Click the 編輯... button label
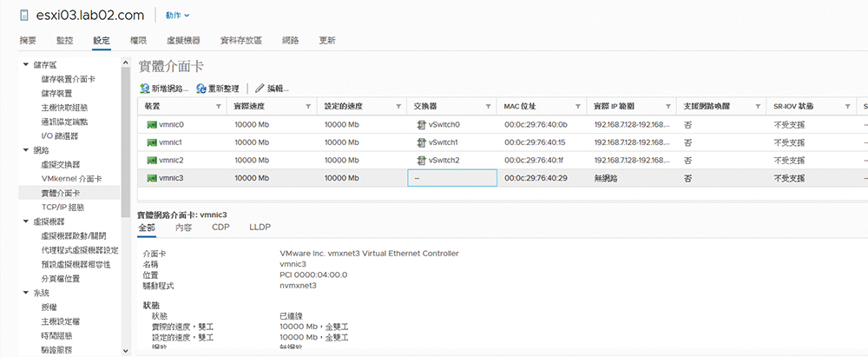This screenshot has height=357, width=868. coord(278,89)
